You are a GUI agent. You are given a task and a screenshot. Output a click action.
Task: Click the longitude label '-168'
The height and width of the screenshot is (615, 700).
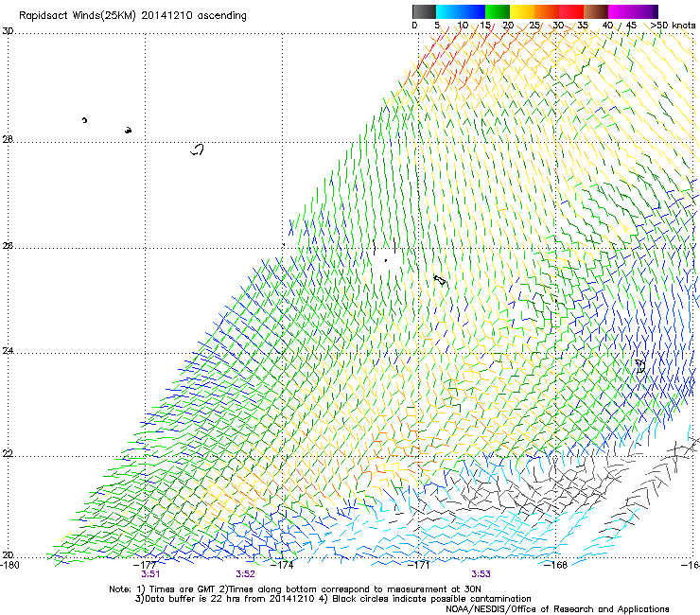coord(556,565)
